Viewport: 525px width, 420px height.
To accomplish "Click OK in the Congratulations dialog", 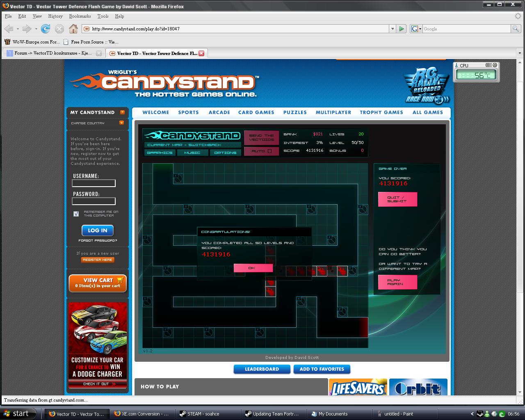I will click(x=253, y=268).
